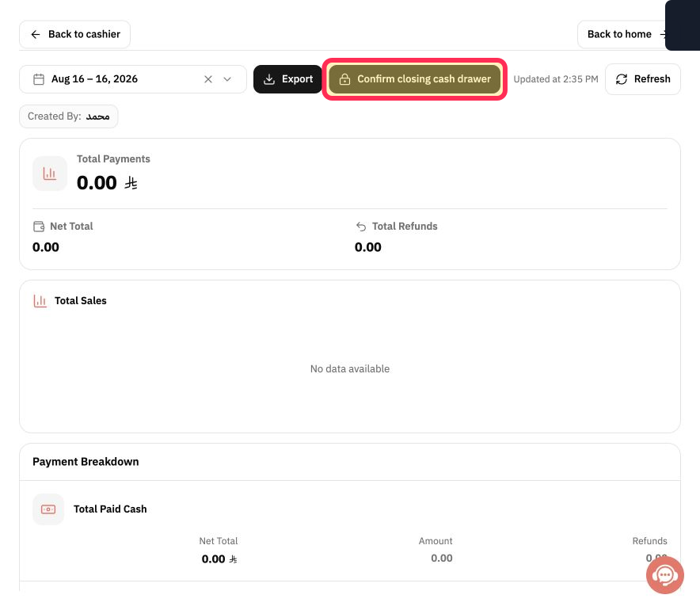Confirm closing cash drawer

415,79
